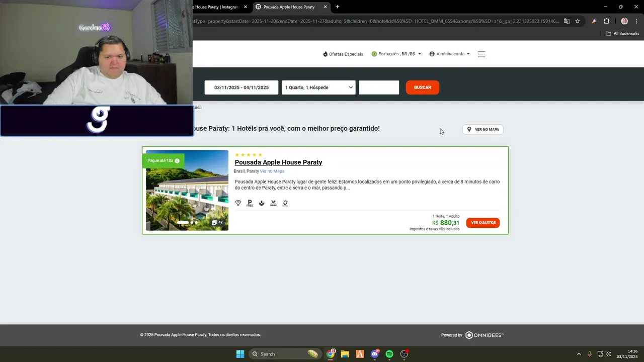Click the Ver no Mapa link under hotel name
This screenshot has width=644, height=362.
(272, 171)
